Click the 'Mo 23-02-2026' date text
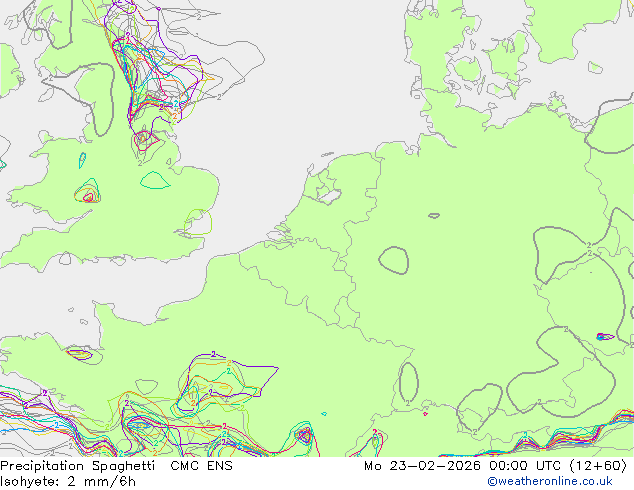 [x=422, y=466]
